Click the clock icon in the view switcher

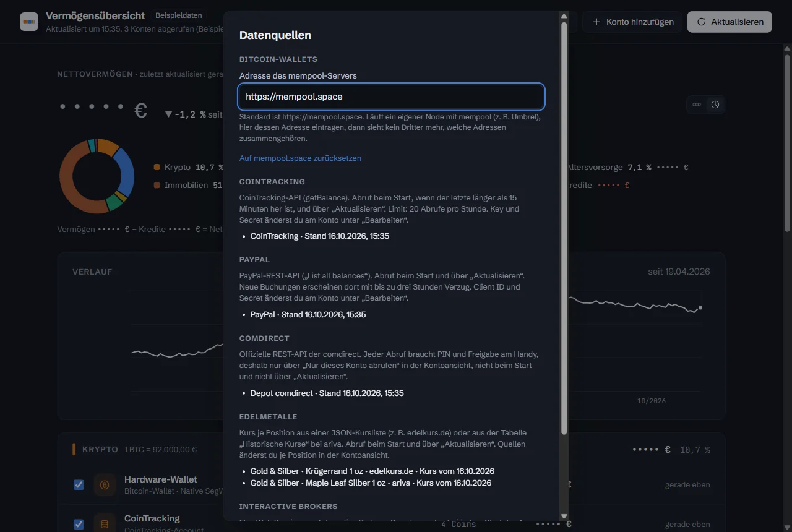[x=715, y=105]
